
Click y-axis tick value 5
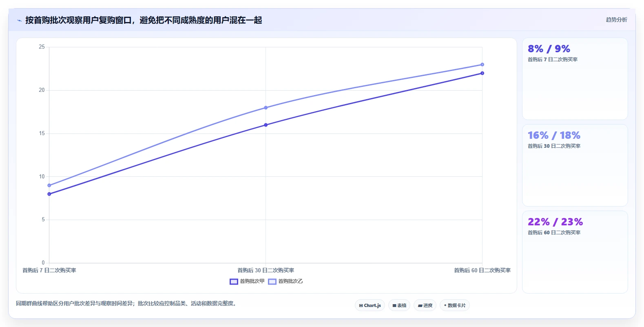point(43,220)
